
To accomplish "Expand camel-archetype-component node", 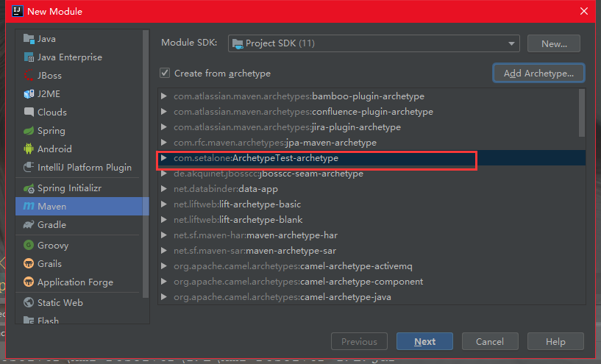I will (x=163, y=281).
